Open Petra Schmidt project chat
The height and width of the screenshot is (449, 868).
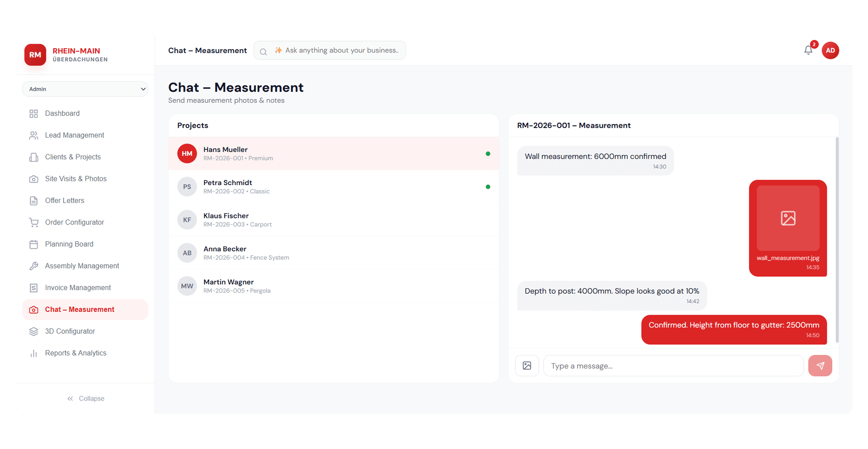pos(334,187)
